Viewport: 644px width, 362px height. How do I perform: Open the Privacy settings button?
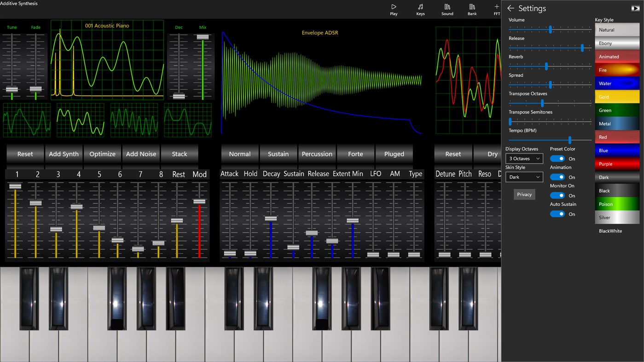pos(524,194)
